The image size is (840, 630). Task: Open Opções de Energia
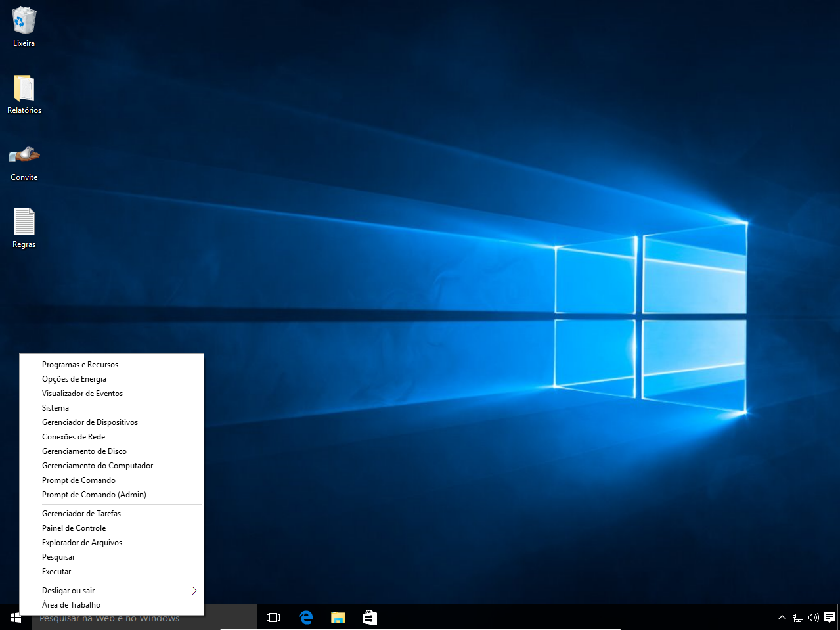[112, 379]
